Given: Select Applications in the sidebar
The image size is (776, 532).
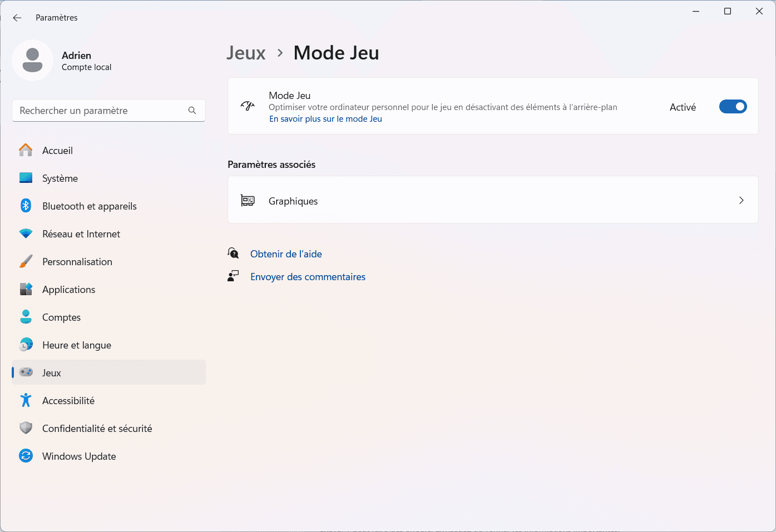Looking at the screenshot, I should (x=108, y=290).
